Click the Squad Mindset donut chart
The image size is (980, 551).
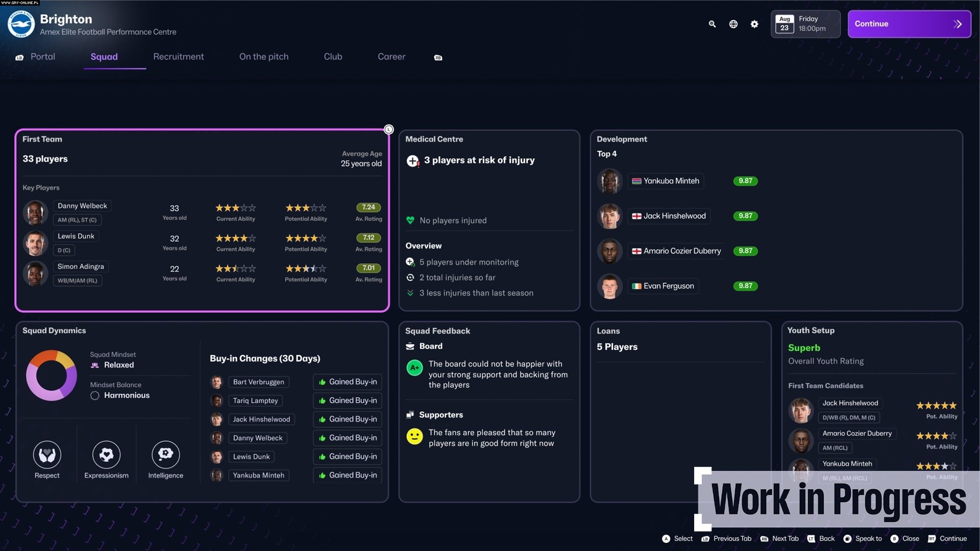pyautogui.click(x=52, y=375)
